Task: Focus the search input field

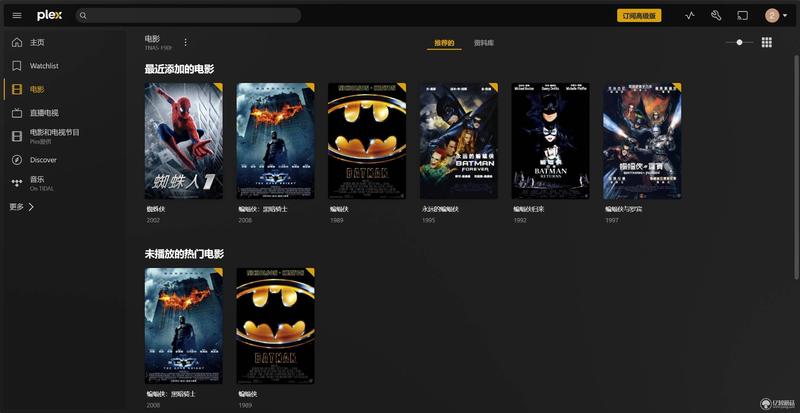Action: 188,15
